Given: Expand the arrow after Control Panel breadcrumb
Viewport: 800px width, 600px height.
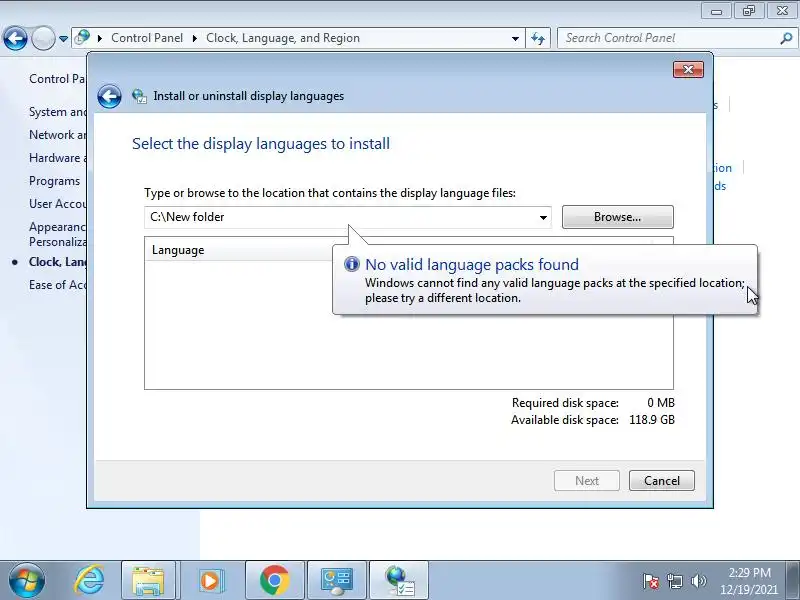Looking at the screenshot, I should click(x=194, y=38).
